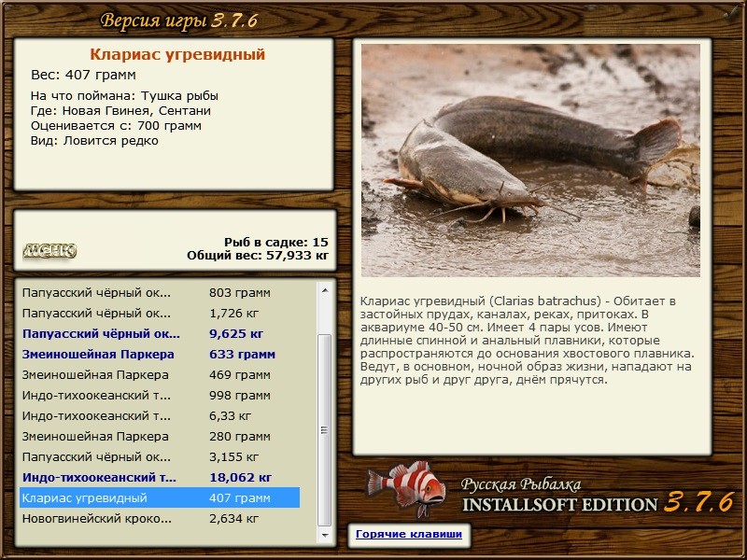The height and width of the screenshot is (560, 747).
Task: Open the Меню button
Action: [49, 250]
